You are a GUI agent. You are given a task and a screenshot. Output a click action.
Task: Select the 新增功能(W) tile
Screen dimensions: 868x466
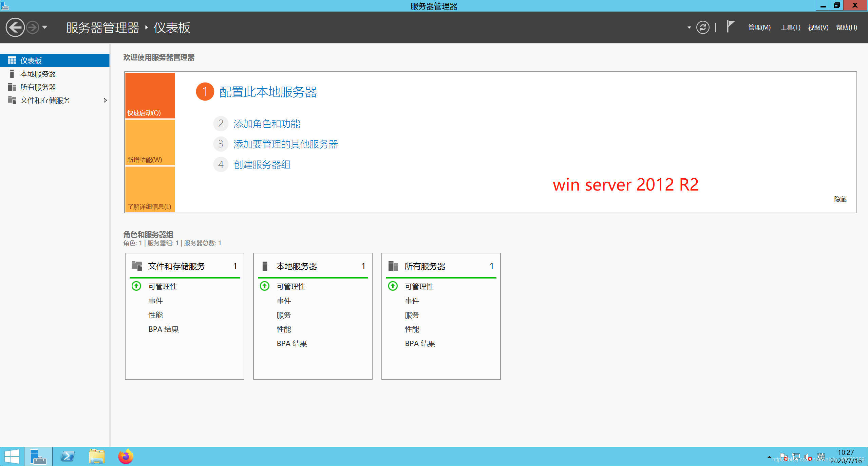(x=150, y=143)
